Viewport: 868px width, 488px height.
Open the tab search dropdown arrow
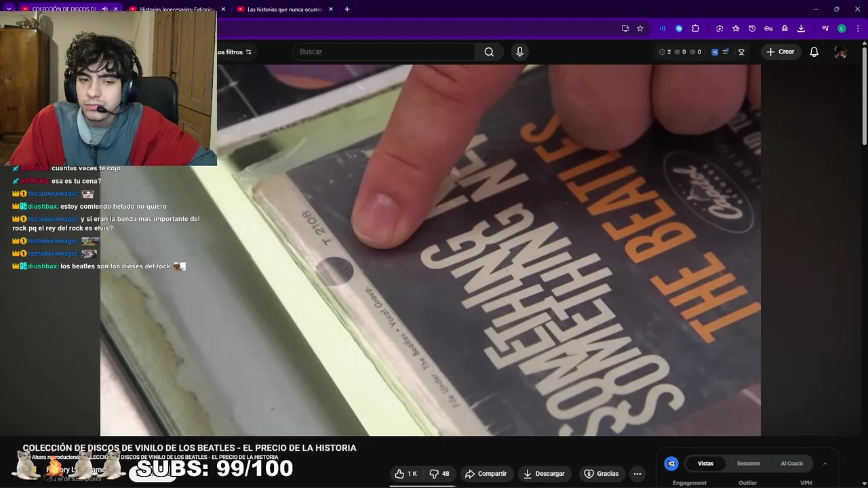(9, 9)
